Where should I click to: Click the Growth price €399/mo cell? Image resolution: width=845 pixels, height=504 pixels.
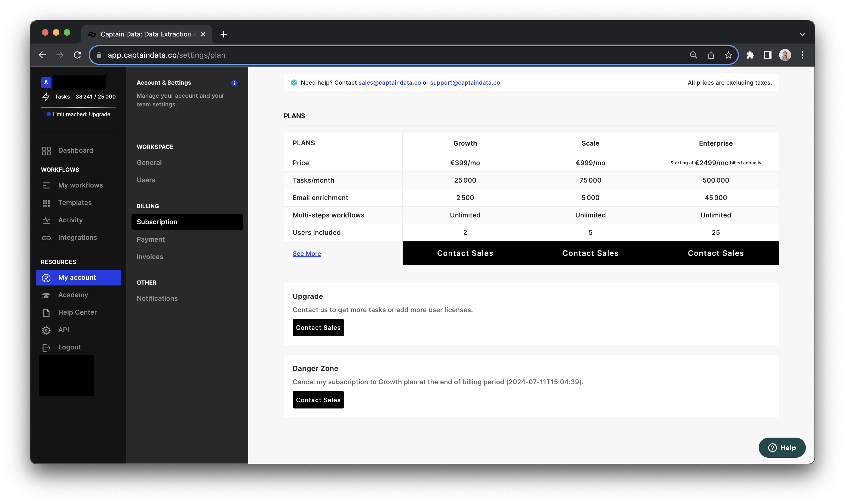point(465,163)
